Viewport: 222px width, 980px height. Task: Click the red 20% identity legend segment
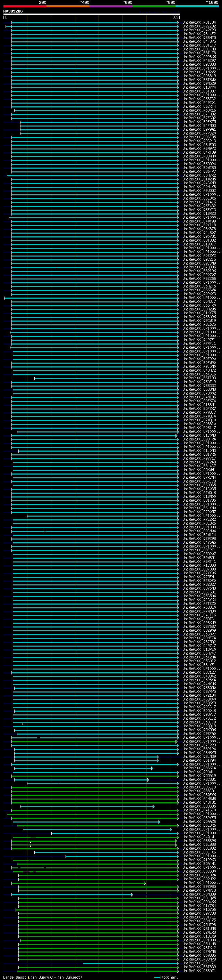[25, 6]
